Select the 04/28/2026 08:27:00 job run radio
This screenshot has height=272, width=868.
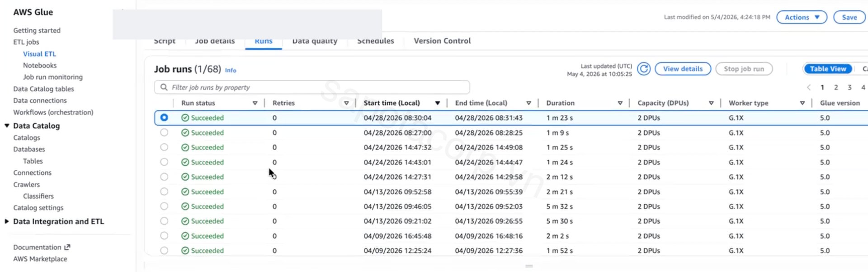click(x=164, y=132)
